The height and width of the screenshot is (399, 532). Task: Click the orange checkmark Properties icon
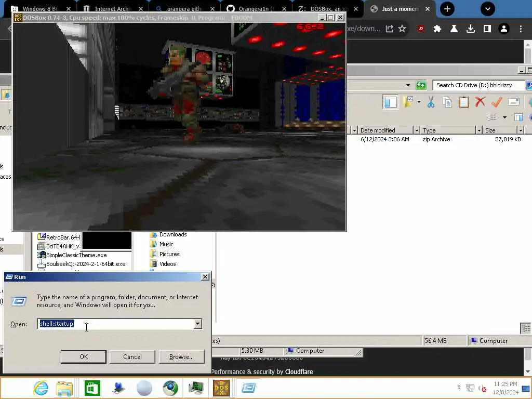[x=496, y=102]
